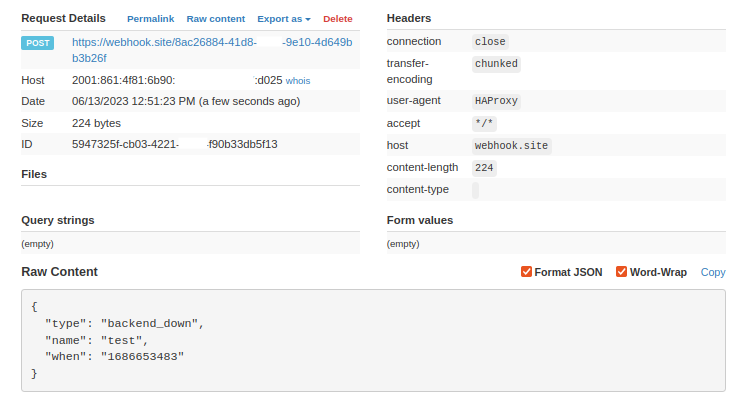Click (empty) under Form values

(x=403, y=244)
